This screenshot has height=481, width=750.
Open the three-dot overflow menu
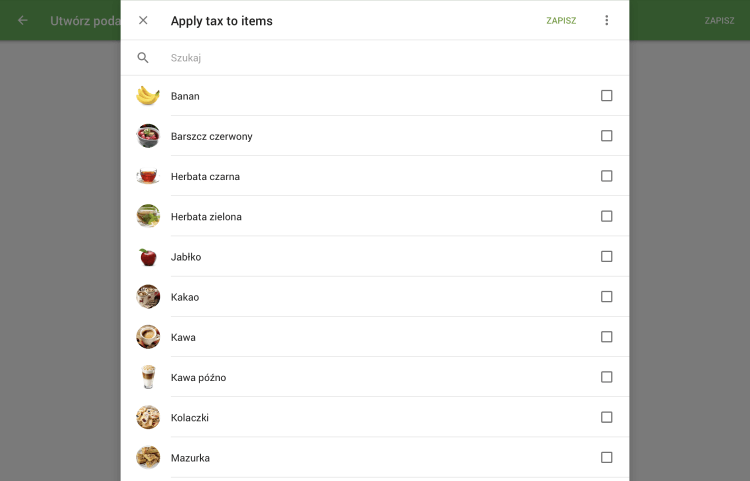606,20
